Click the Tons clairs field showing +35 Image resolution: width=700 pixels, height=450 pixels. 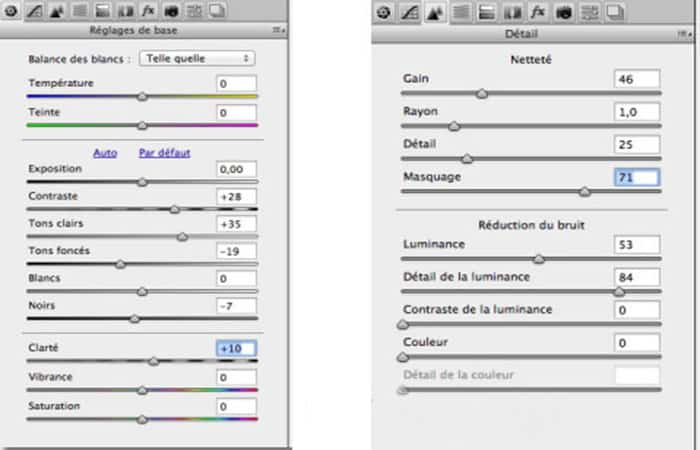[236, 224]
